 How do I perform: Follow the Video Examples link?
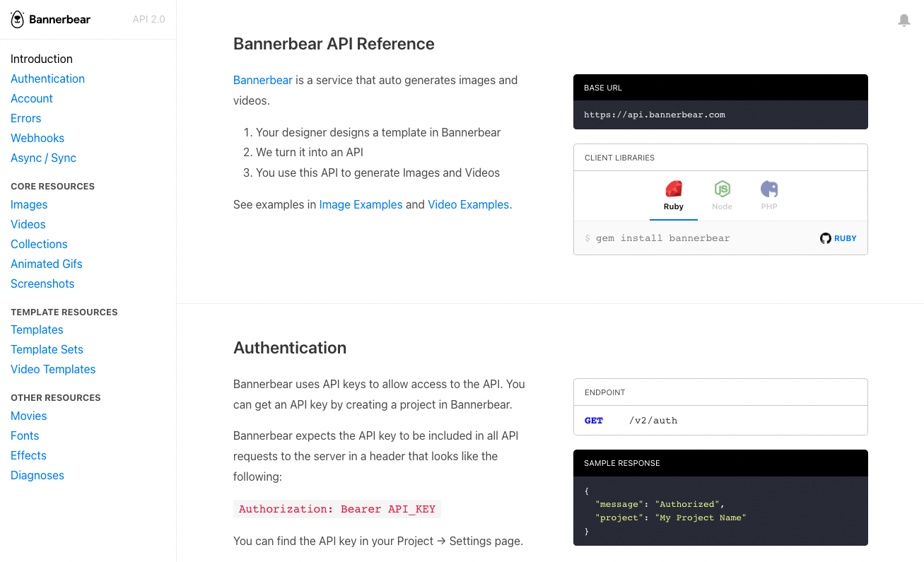pyautogui.click(x=468, y=205)
